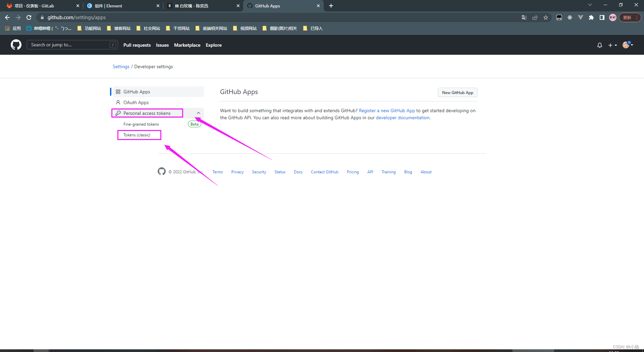Image resolution: width=644 pixels, height=352 pixels.
Task: Open Pull requests in header
Action: (137, 45)
